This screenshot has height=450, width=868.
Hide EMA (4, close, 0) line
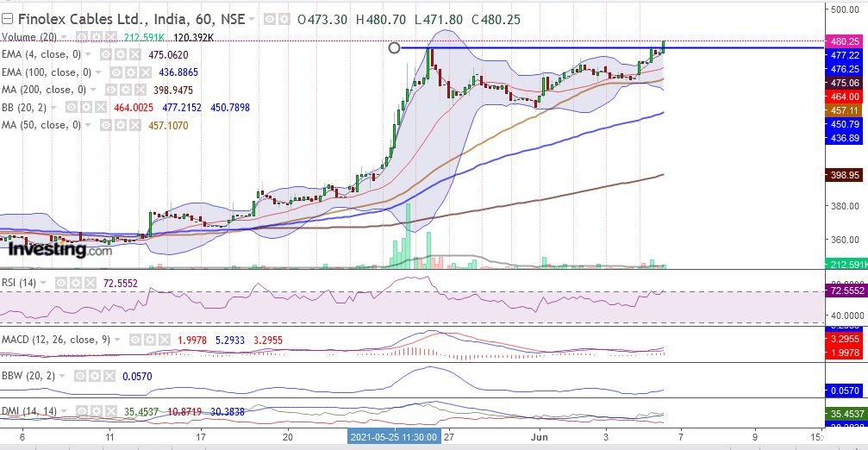pos(104,55)
